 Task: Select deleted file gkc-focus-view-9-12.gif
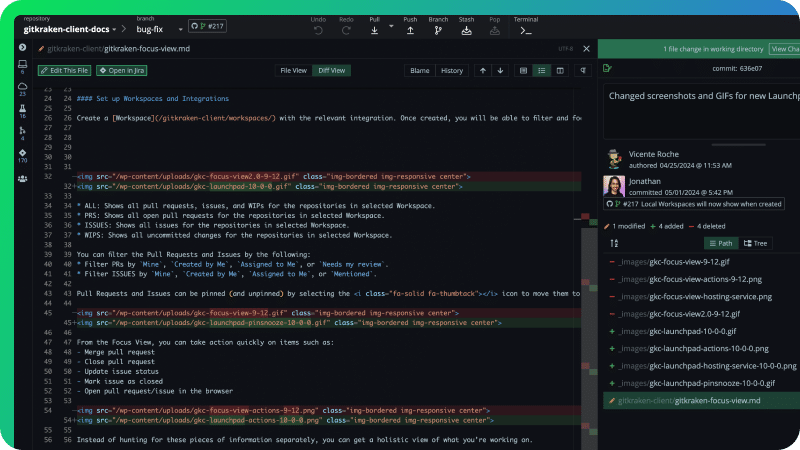click(702, 262)
